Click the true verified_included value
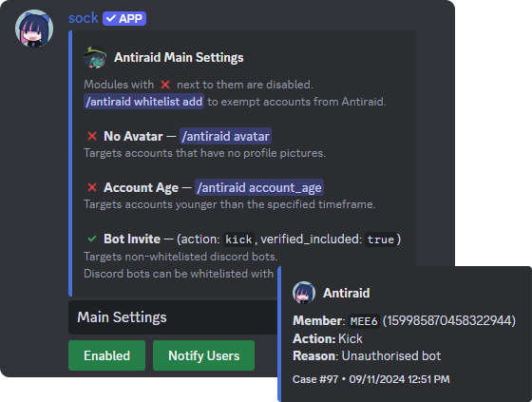The height and width of the screenshot is (402, 532). point(380,239)
